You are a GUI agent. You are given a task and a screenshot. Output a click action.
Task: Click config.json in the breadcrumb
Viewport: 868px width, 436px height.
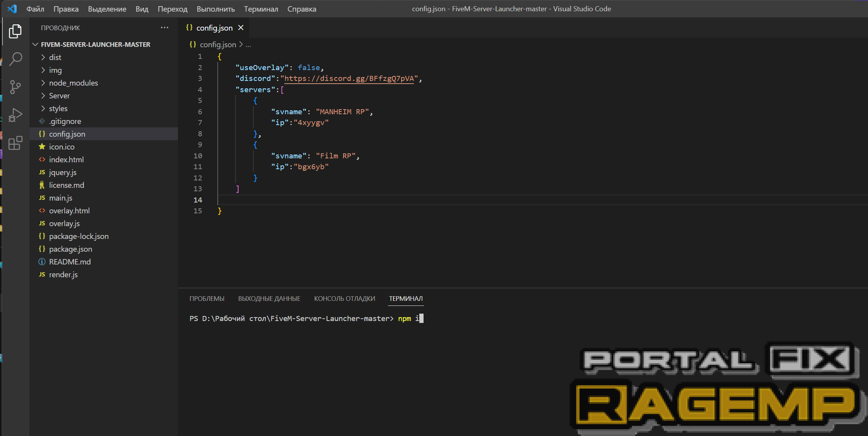[218, 45]
